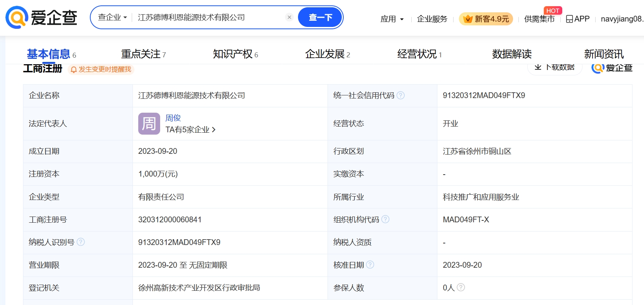
Task: Expand TA有5家企业 chevron
Action: (x=214, y=130)
